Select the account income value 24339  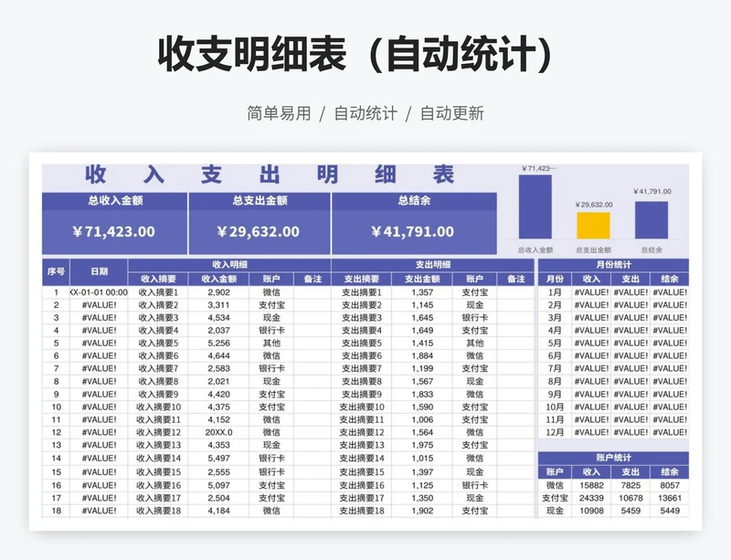[591, 498]
